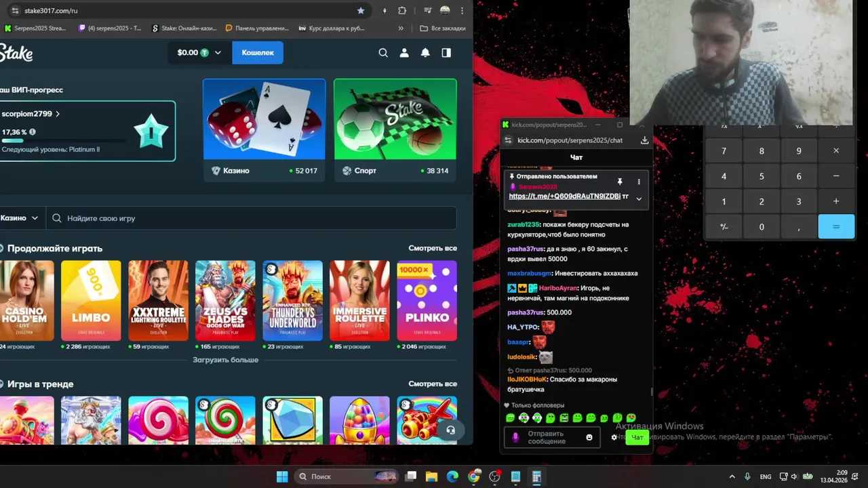Click Смотреть все for Продолжайте играть
The image size is (868, 488).
pyautogui.click(x=433, y=248)
